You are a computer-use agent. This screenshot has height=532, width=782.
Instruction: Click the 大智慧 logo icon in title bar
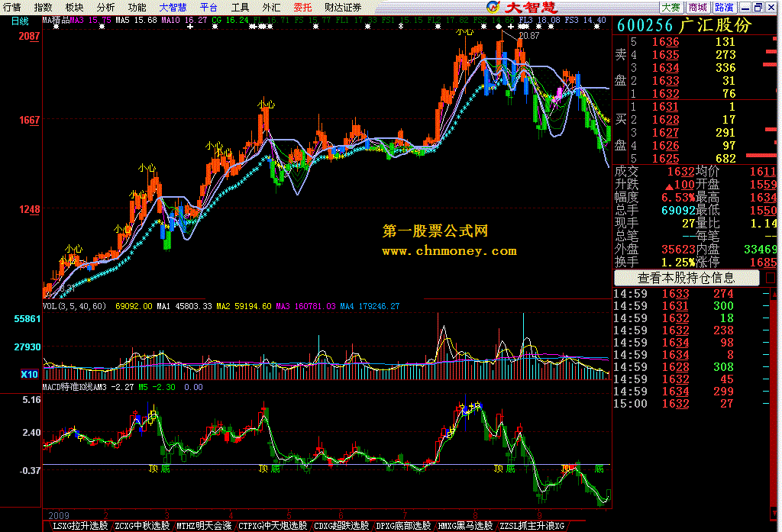(493, 7)
